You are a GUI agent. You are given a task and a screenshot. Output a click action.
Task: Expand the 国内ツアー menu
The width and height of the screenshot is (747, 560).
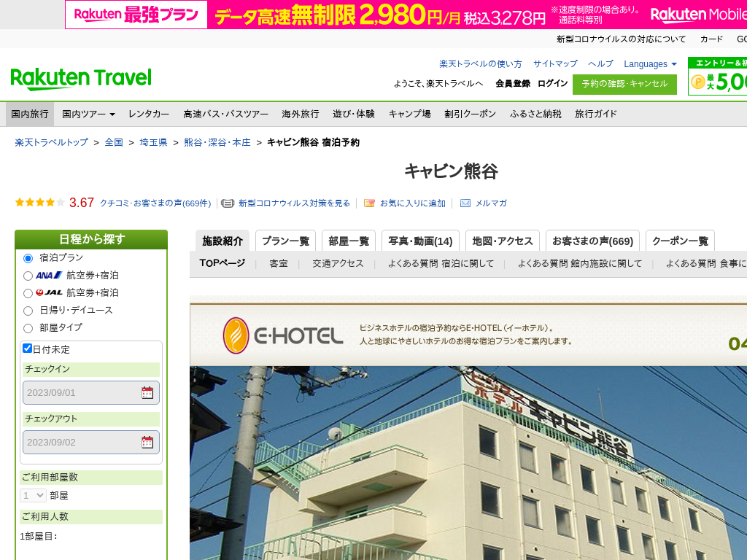pyautogui.click(x=88, y=114)
